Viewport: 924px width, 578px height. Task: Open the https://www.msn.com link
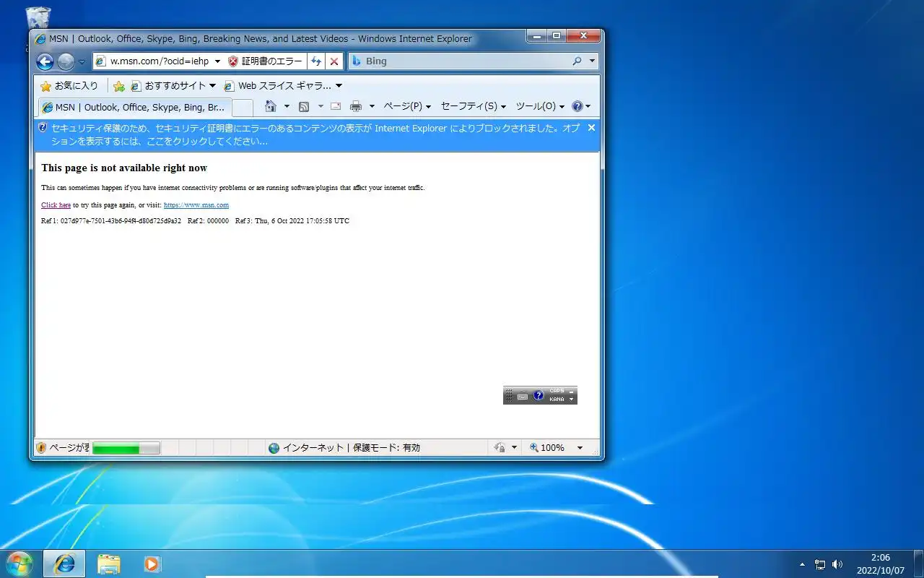196,205
